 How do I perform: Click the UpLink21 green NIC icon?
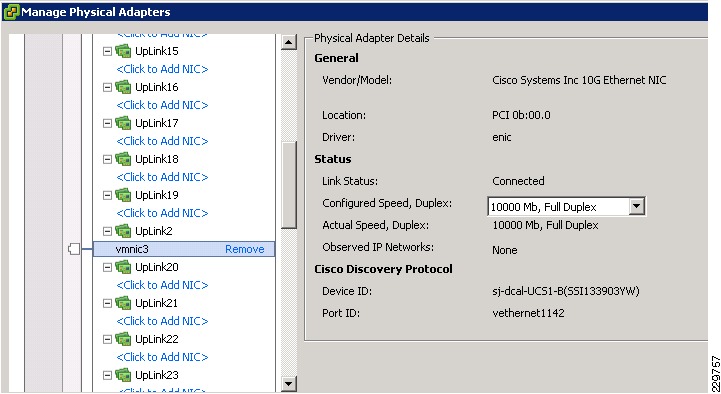coord(123,303)
